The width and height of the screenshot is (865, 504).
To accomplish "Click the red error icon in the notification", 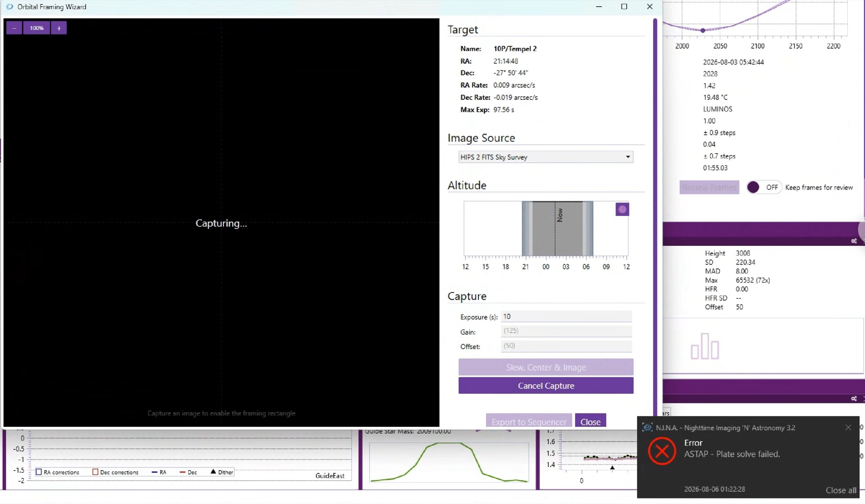I will point(662,451).
